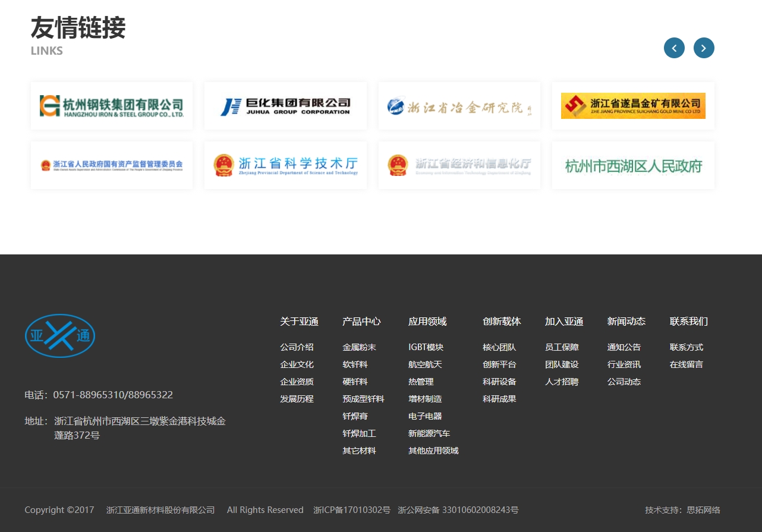This screenshot has height=532, width=762.
Task: Go to 公司介绍 page
Action: point(297,347)
